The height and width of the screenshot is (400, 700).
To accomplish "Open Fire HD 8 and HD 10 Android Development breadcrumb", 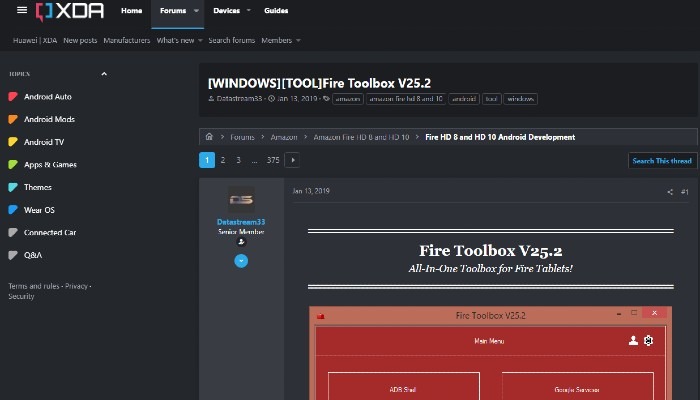I will tap(500, 137).
